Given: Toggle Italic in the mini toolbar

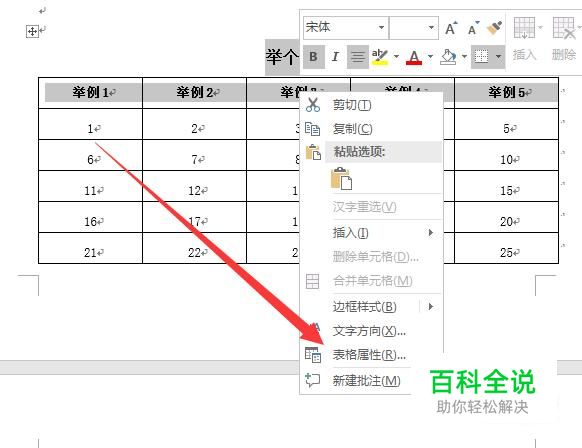Looking at the screenshot, I should coord(336,57).
